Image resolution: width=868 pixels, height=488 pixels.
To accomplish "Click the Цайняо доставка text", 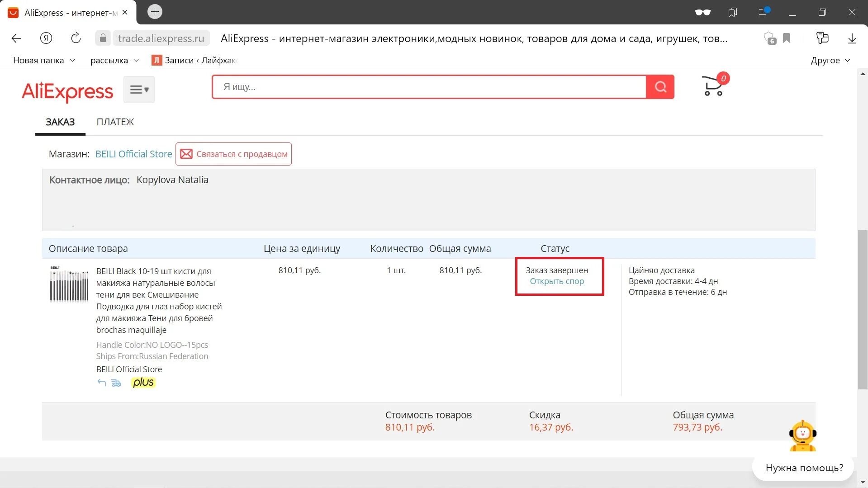I will coord(661,270).
